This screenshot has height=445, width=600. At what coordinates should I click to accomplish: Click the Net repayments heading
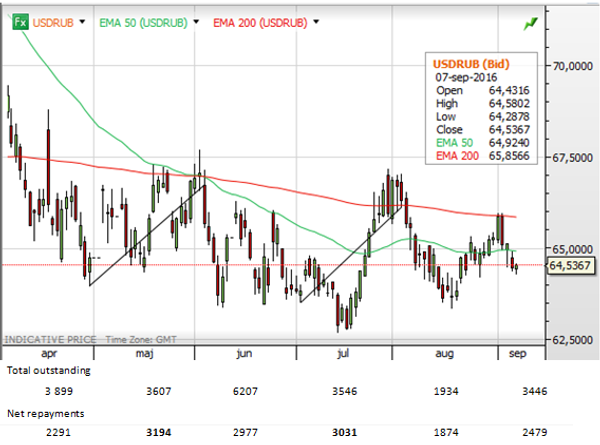(46, 414)
